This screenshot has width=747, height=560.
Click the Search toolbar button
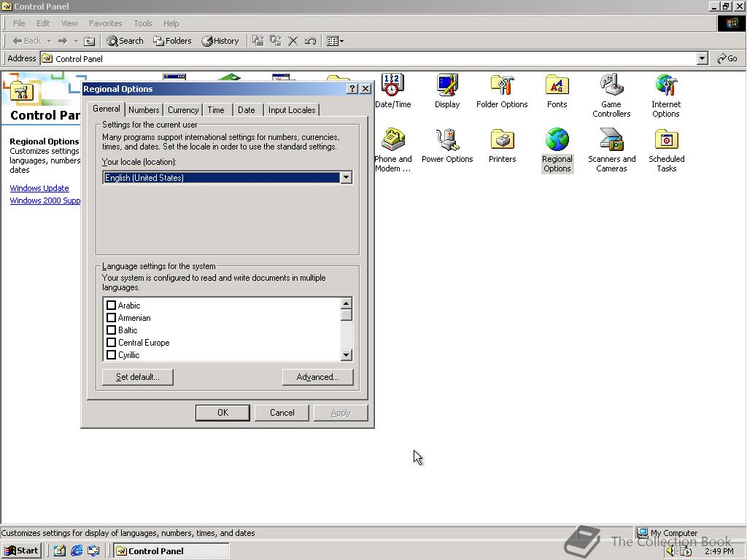[125, 41]
